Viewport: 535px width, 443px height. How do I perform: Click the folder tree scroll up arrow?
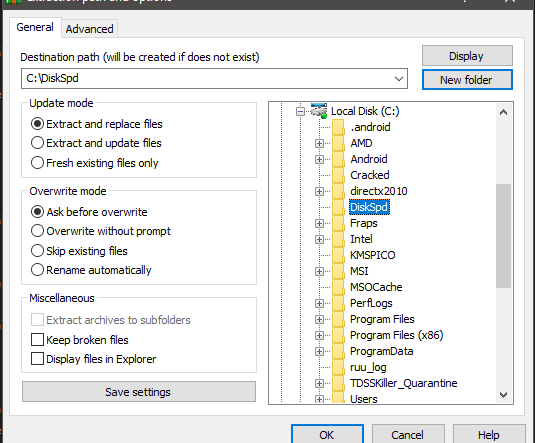point(503,112)
